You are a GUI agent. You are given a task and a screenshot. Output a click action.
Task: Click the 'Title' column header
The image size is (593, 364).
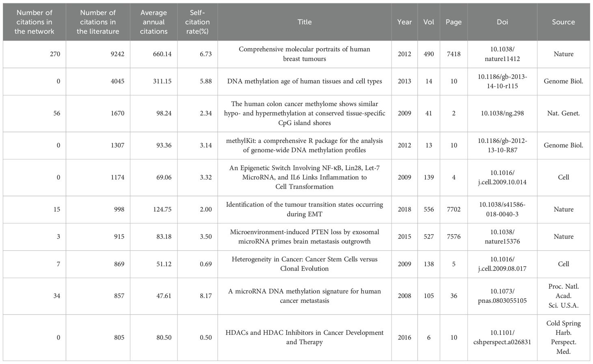[305, 22]
